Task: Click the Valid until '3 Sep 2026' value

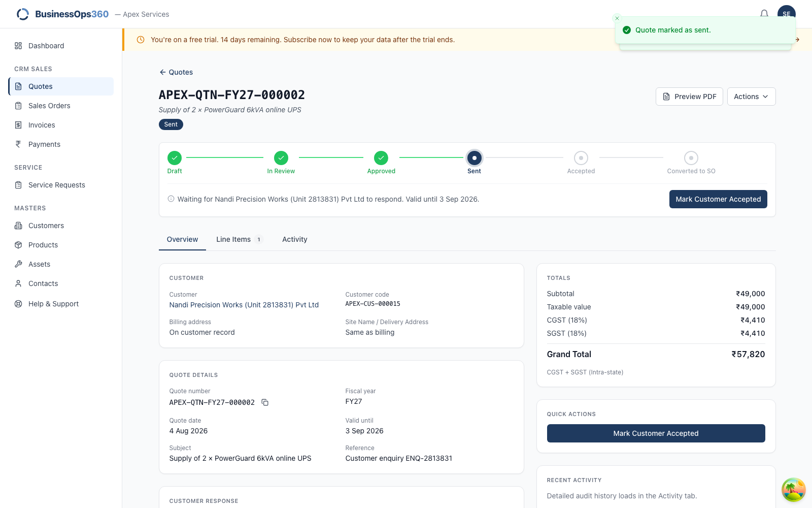Action: (364, 431)
